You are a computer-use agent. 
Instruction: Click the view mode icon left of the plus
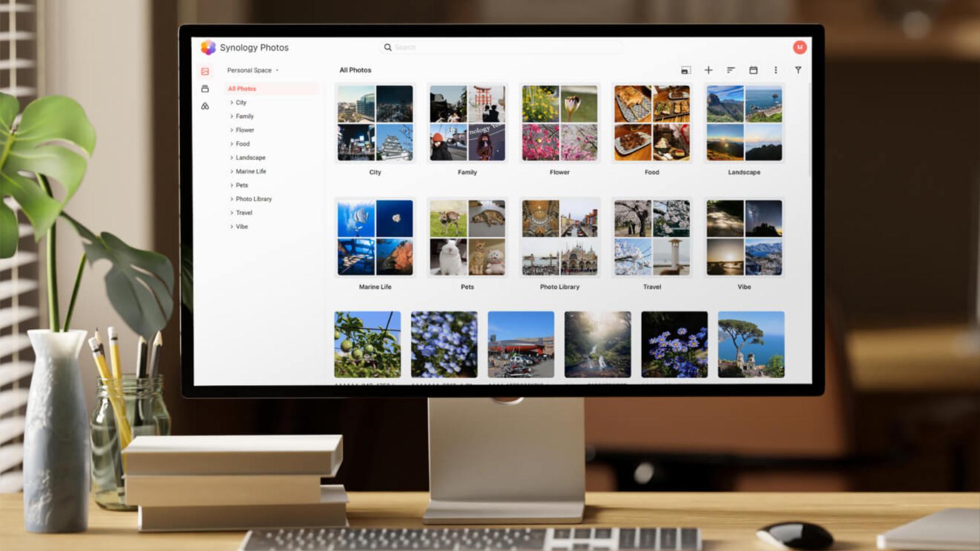(685, 69)
